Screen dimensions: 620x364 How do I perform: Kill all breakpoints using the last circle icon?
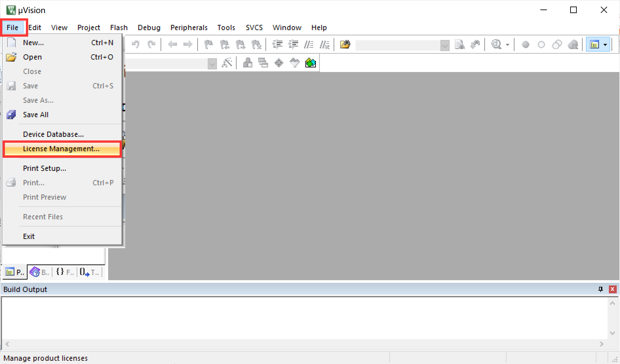coord(573,45)
